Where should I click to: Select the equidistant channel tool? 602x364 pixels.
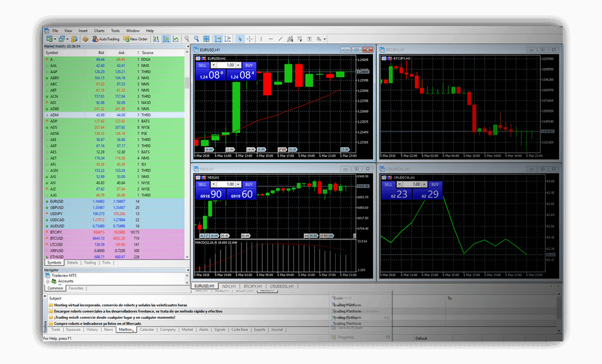[x=290, y=39]
